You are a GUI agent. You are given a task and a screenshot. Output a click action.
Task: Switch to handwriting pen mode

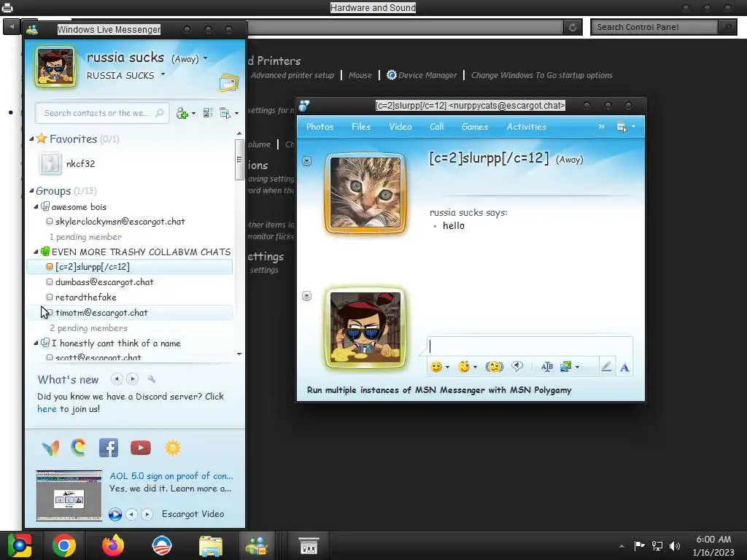click(606, 366)
